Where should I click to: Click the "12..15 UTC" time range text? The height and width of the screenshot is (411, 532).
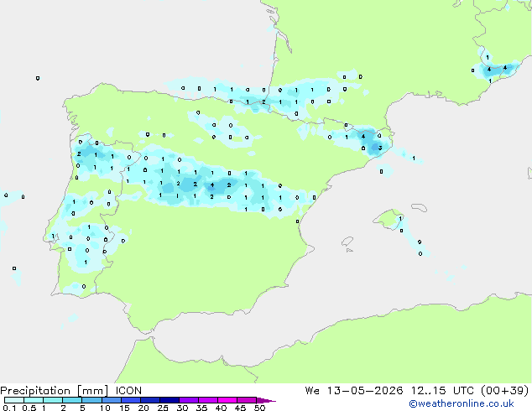coord(441,391)
